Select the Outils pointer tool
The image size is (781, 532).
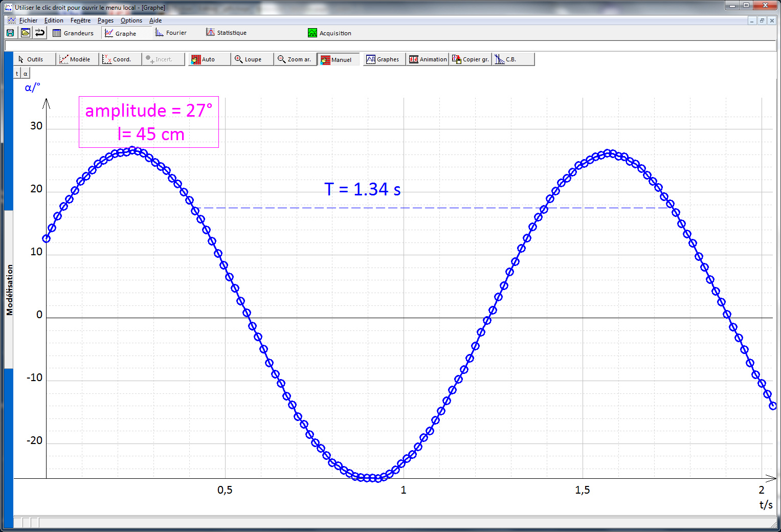coord(34,59)
